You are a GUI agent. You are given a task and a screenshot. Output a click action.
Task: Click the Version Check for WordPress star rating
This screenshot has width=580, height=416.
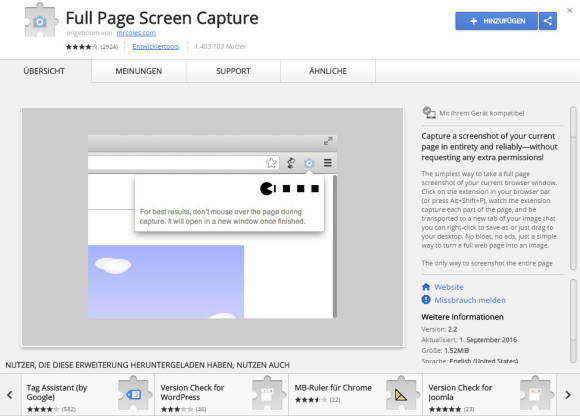coord(177,409)
